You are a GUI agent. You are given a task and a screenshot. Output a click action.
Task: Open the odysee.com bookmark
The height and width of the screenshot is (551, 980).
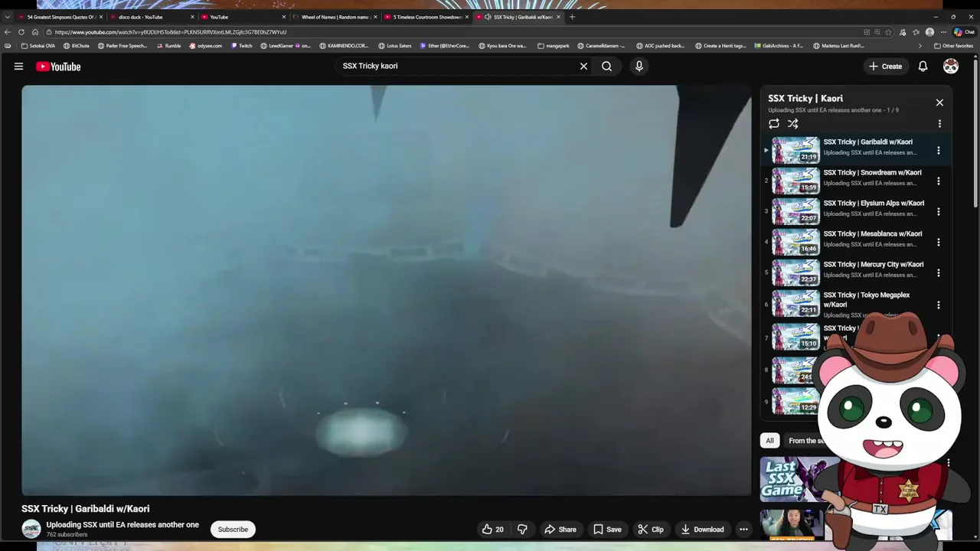pos(205,46)
